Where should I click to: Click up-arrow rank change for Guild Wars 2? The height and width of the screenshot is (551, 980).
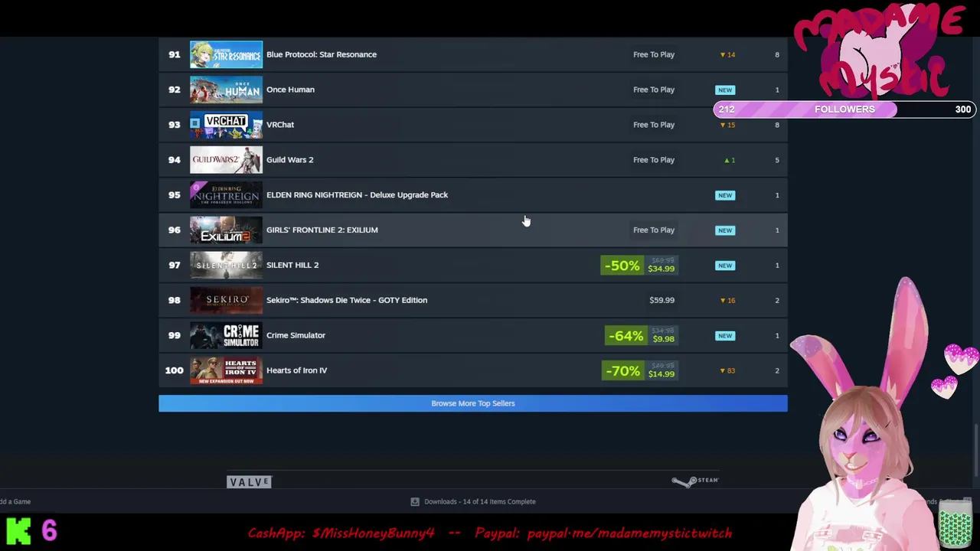(729, 160)
